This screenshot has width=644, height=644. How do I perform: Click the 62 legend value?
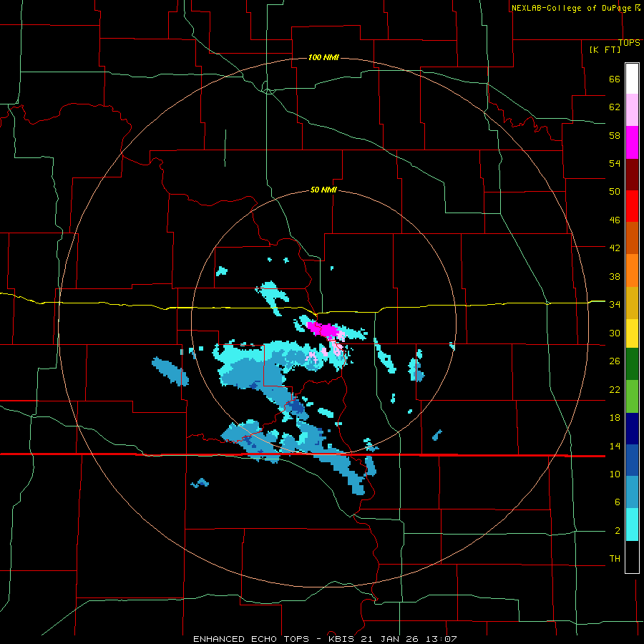coord(615,107)
